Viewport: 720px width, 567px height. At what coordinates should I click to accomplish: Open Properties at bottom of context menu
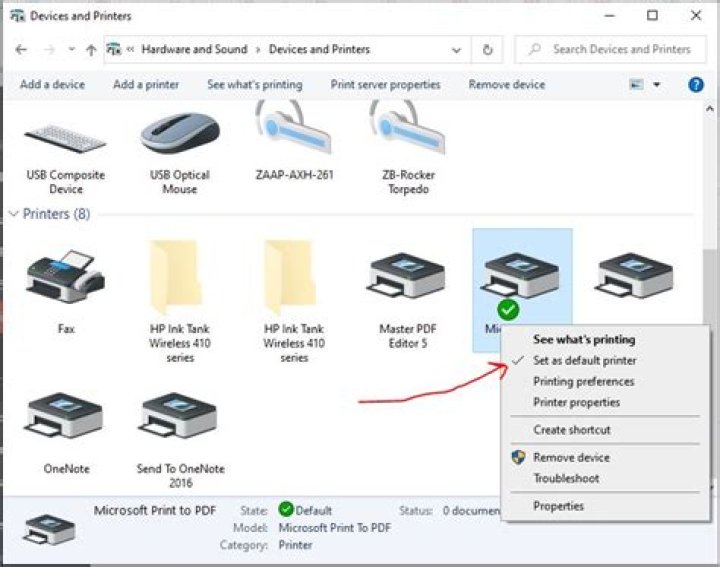coord(558,506)
